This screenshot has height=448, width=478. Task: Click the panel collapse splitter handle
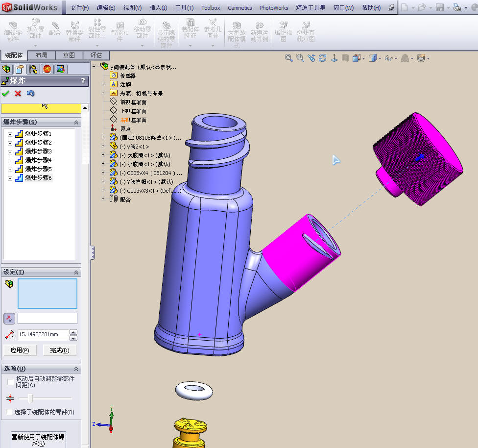click(x=93, y=253)
